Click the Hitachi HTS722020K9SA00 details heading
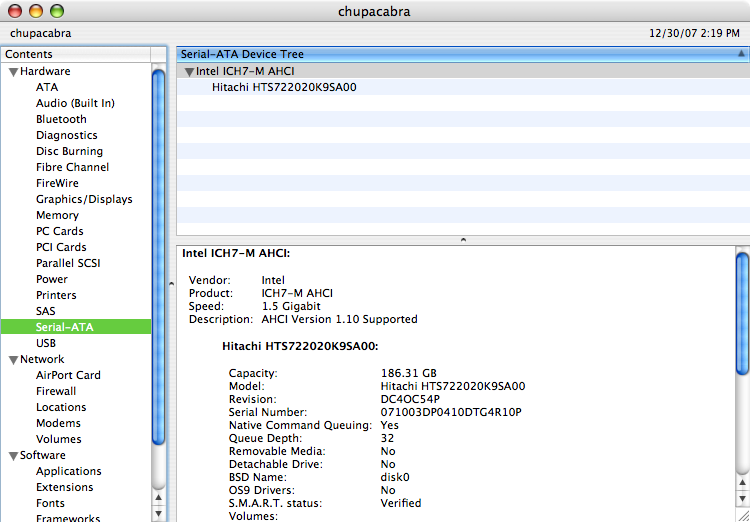Screen dimensions: 750x522 point(300,346)
